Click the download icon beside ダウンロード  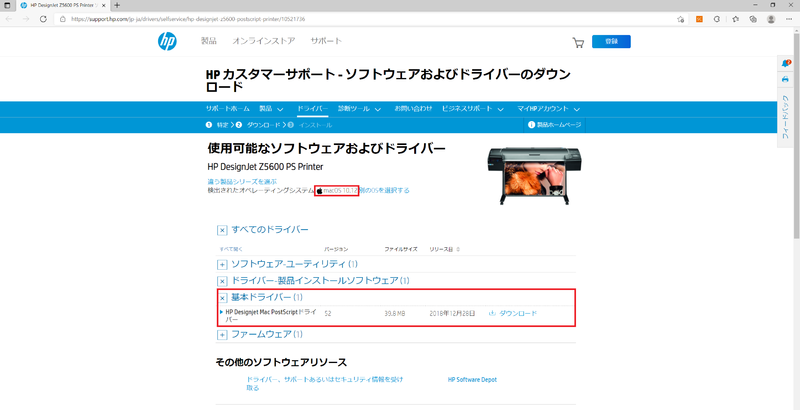[492, 314]
